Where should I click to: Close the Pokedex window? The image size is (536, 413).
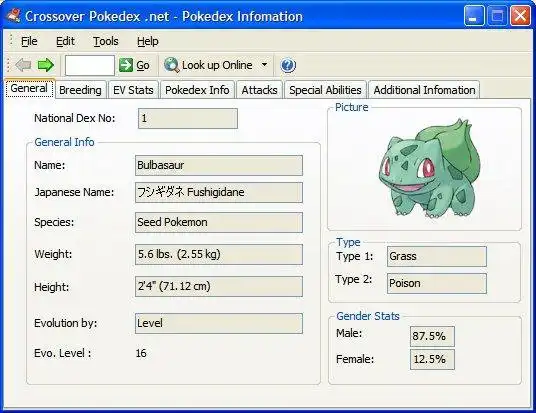coord(520,16)
